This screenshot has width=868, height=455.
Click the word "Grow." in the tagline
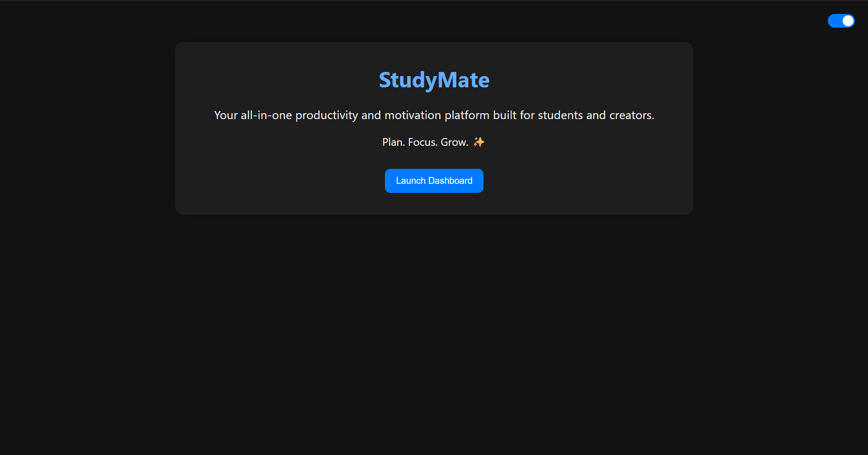455,142
